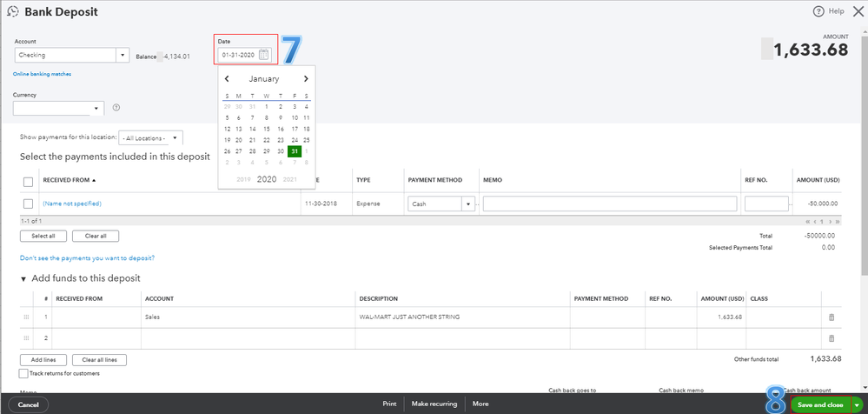
Task: Click the Clear all lines button
Action: point(99,360)
